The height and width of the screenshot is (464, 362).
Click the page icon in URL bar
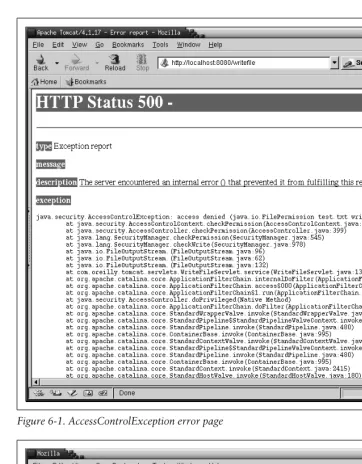click(x=164, y=63)
